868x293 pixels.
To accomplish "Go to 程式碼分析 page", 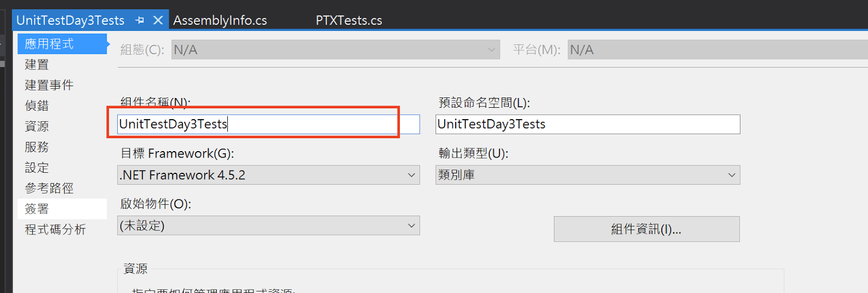I will (x=55, y=229).
